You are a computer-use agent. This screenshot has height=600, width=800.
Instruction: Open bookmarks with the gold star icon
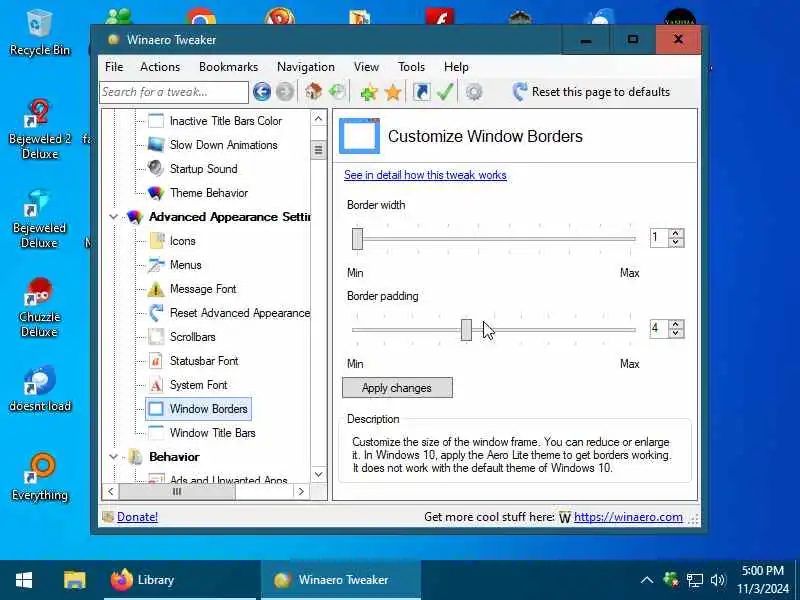click(x=392, y=92)
